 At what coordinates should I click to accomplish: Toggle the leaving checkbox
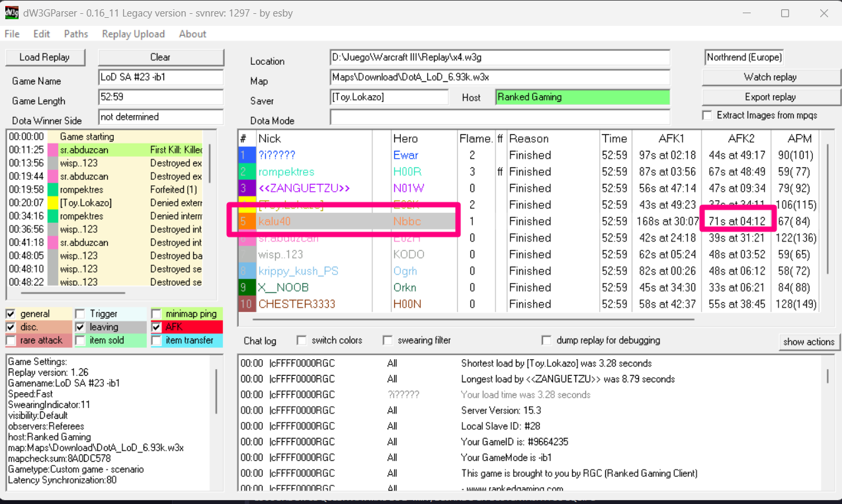click(80, 327)
